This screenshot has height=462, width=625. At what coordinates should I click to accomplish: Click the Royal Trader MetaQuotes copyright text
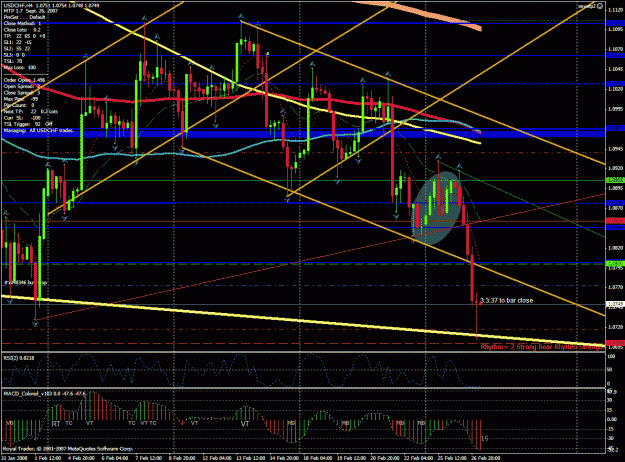point(68,449)
